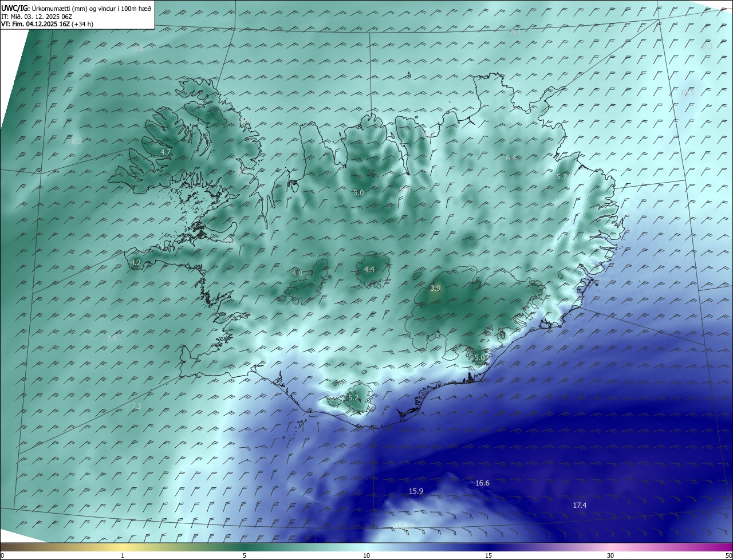Click the colorbar tick label 10
733x560 pixels.
(x=366, y=555)
